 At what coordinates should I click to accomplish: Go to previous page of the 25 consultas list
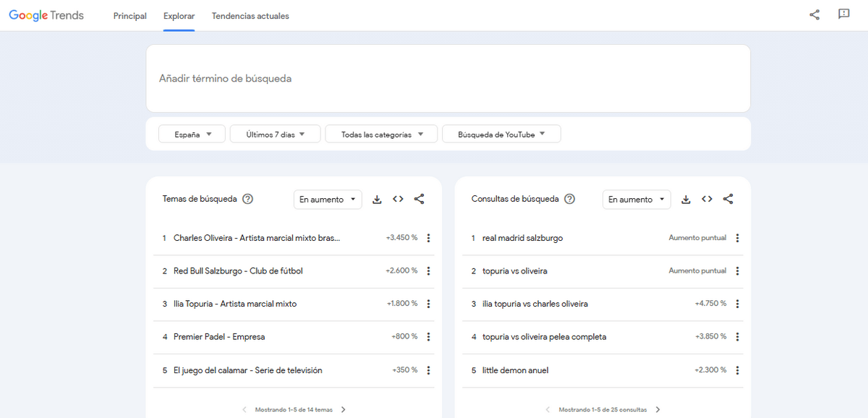point(548,409)
